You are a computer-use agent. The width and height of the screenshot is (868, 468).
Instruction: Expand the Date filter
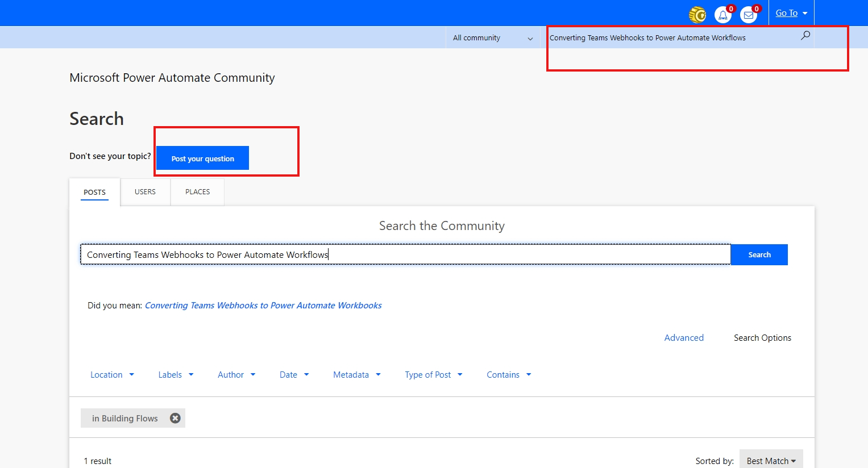click(x=294, y=375)
